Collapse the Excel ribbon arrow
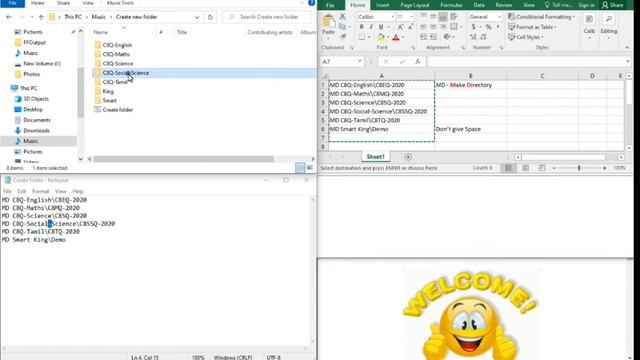This screenshot has height=360, width=640. click(627, 48)
